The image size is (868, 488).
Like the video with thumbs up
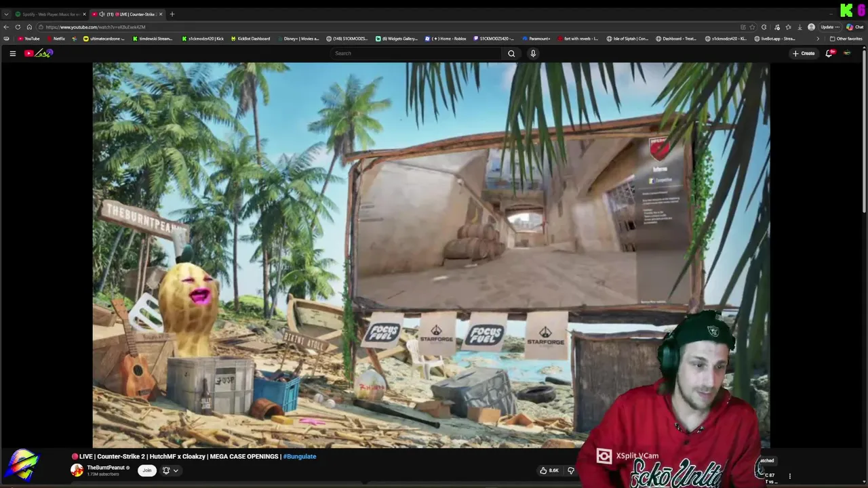click(x=549, y=470)
